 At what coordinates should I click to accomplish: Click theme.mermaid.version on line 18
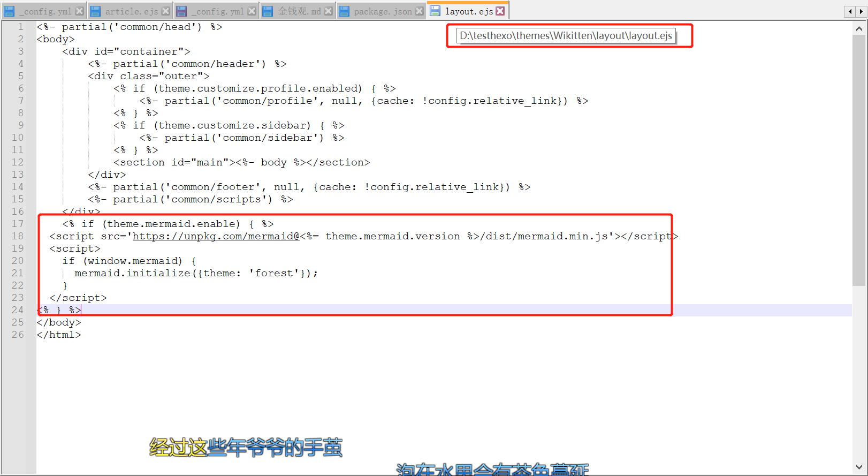(393, 236)
